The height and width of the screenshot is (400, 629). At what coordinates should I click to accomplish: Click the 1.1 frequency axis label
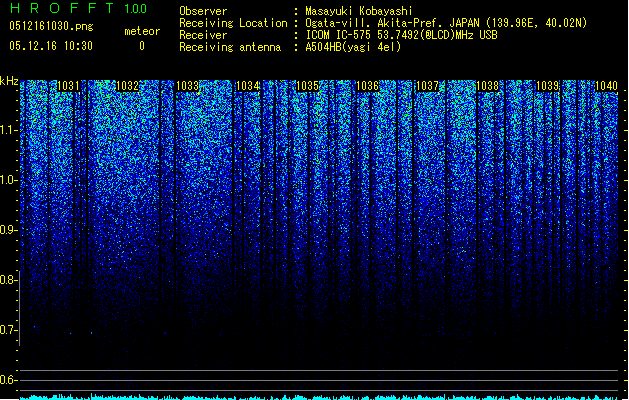8,130
